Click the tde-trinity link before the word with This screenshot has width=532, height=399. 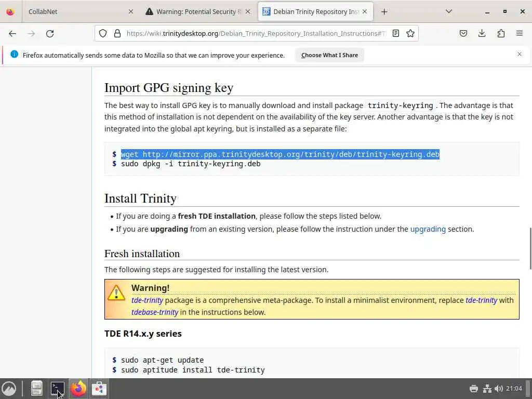point(481,300)
